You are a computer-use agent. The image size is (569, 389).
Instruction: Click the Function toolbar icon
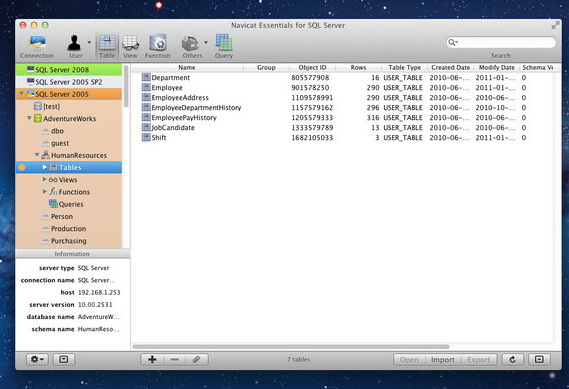tap(157, 47)
